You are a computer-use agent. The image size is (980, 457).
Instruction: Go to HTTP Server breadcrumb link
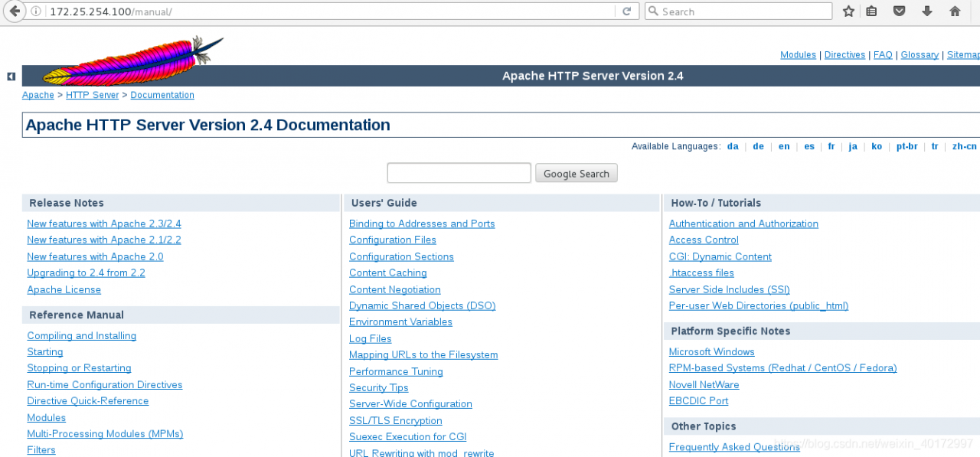[x=93, y=96]
